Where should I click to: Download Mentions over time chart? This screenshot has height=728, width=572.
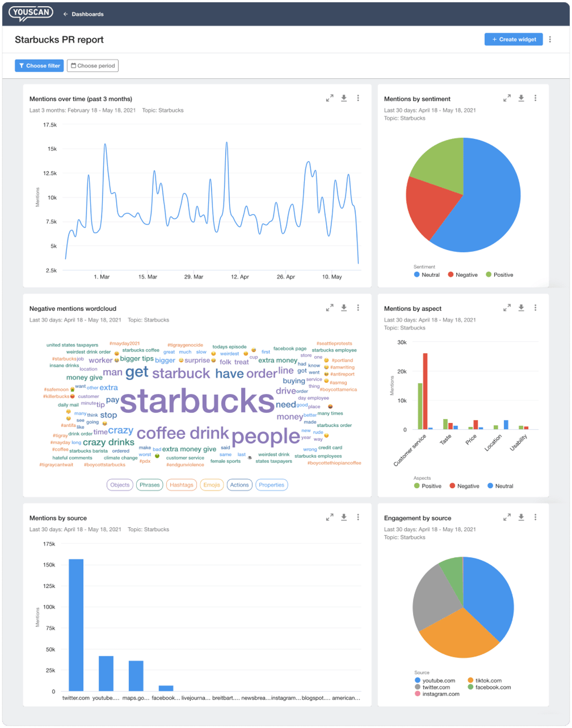tap(344, 98)
